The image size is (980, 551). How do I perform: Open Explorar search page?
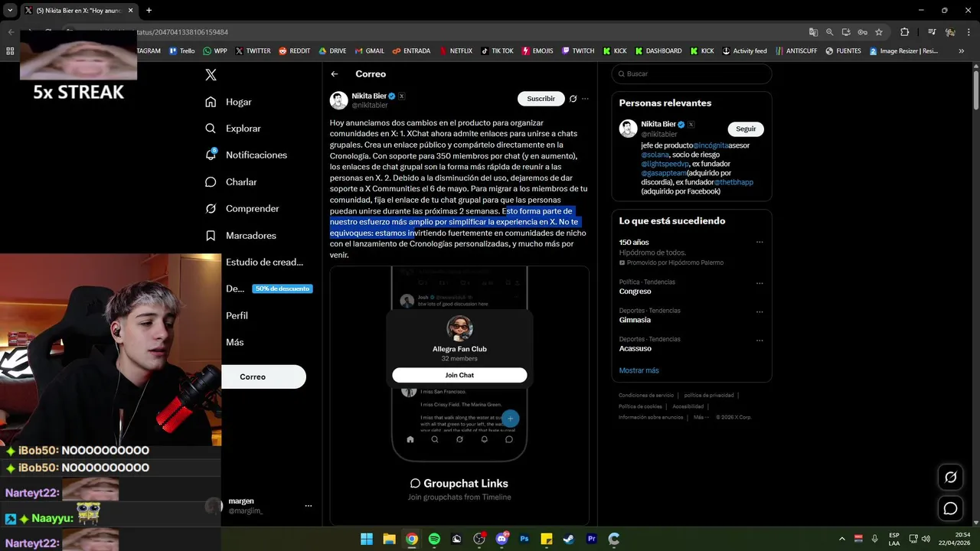[233, 129]
